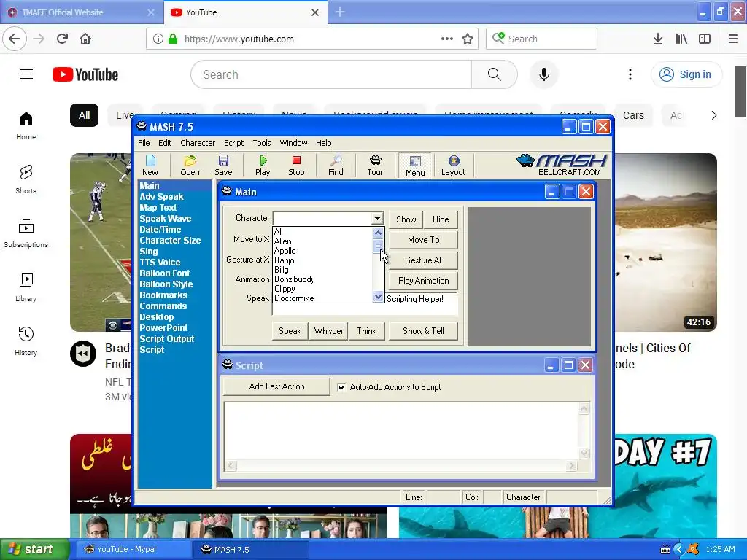Go to YouTube Home in sidebar
This screenshot has width=747, height=560.
pos(26,125)
